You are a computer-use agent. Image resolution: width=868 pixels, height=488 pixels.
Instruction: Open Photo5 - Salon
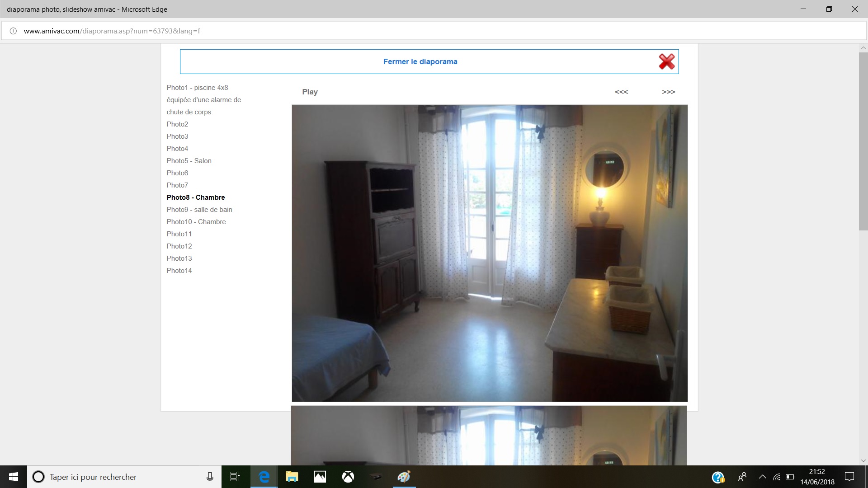[189, 161]
